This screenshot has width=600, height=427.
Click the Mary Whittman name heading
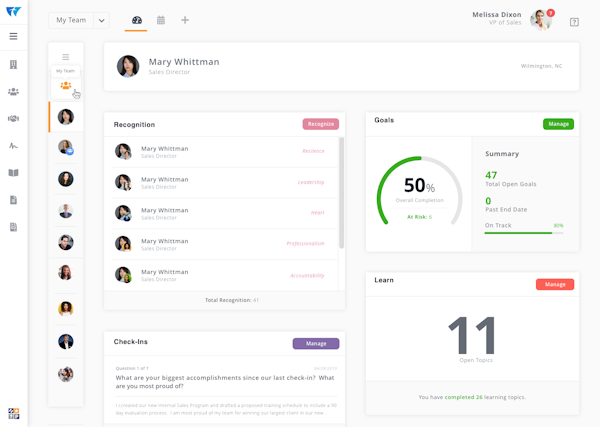(184, 62)
